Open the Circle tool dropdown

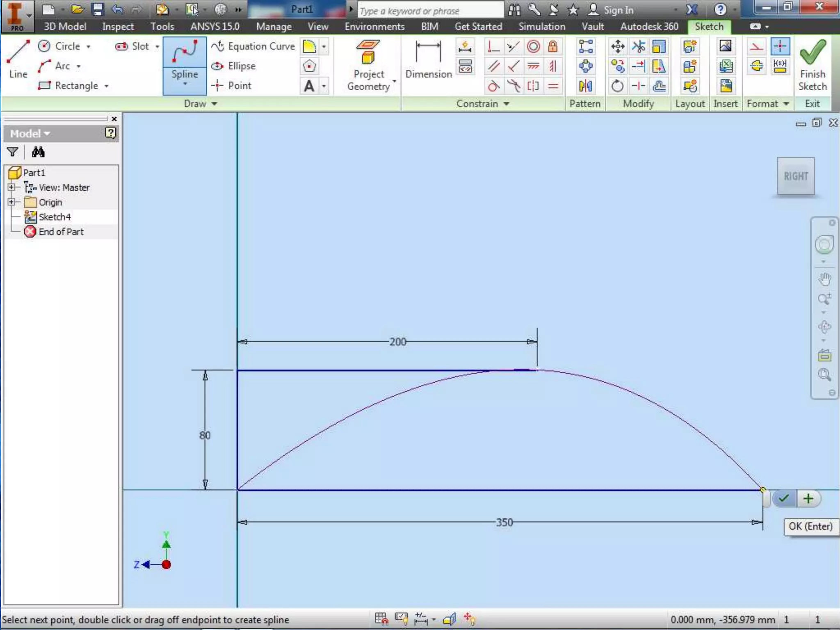click(88, 47)
